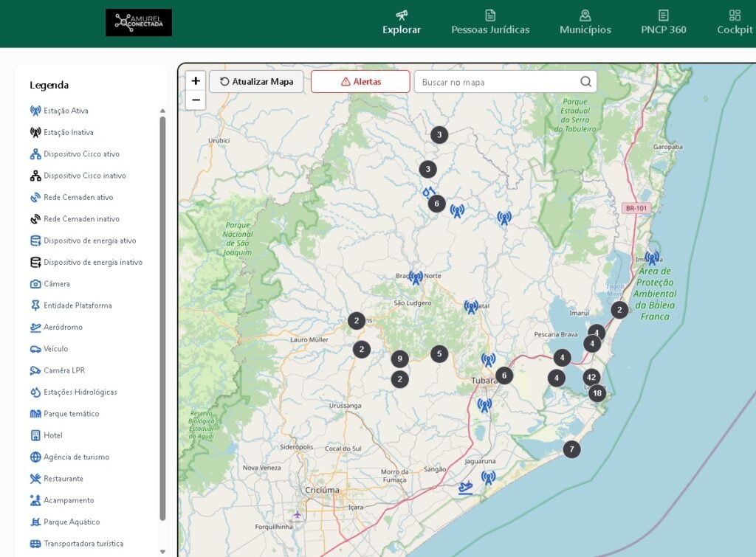Screen dimensions: 756x557
Task: Switch to PNCP 360 tab
Action: [x=663, y=23]
